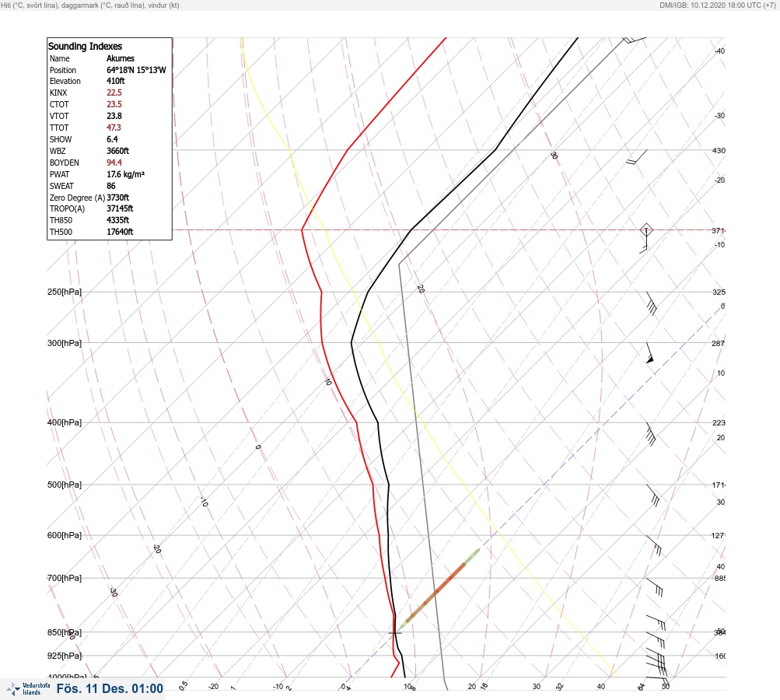This screenshot has width=780, height=700.
Task: Click the bottom axis temperature label -20
Action: click(x=213, y=687)
